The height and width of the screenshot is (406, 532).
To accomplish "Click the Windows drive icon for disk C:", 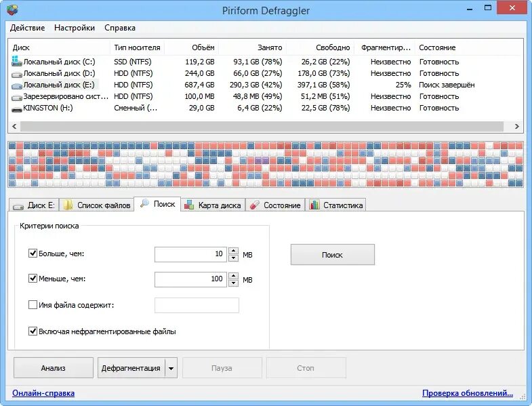I will 17,61.
